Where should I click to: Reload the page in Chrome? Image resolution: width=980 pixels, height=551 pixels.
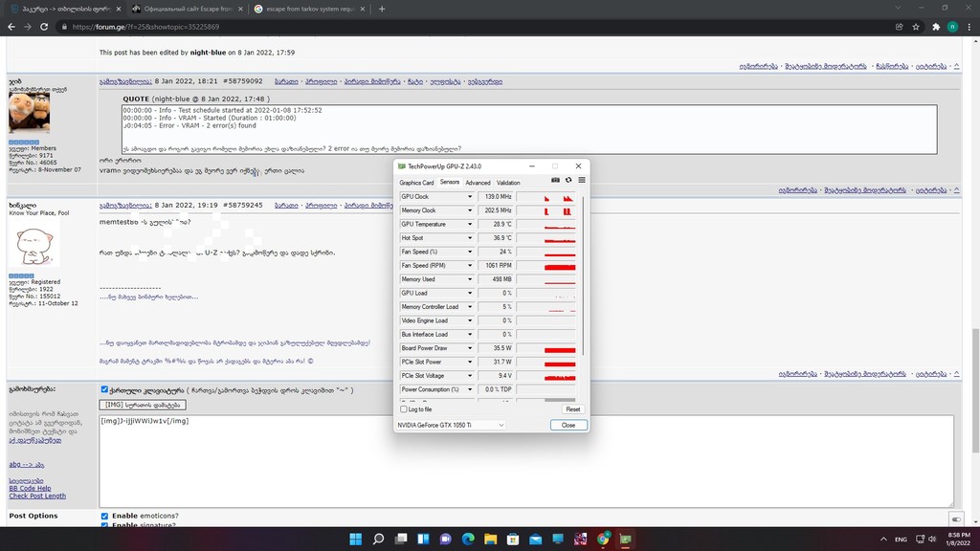pos(44,27)
